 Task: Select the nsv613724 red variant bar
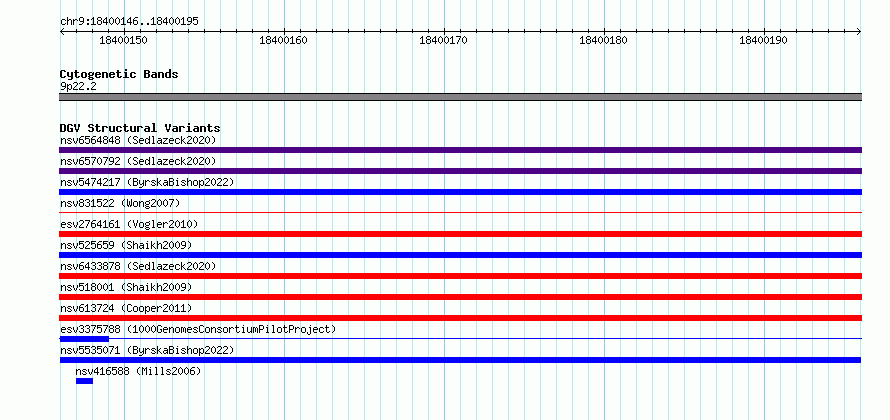click(460, 318)
